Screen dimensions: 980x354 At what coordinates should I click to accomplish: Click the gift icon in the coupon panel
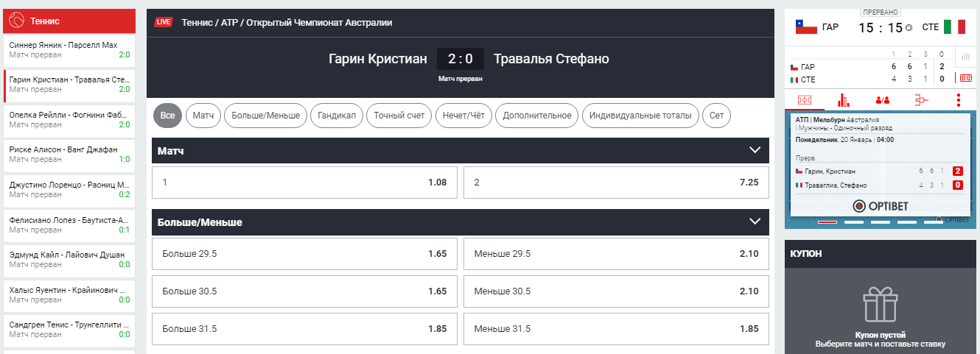point(881,305)
